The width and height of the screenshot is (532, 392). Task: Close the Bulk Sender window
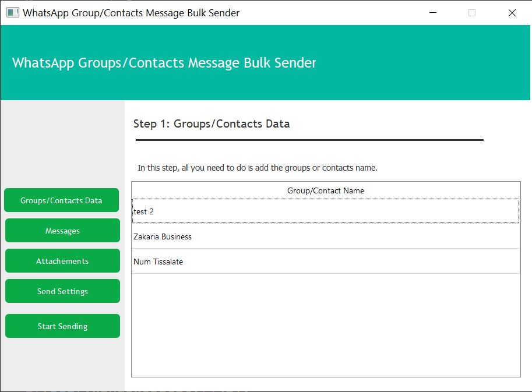pos(512,13)
